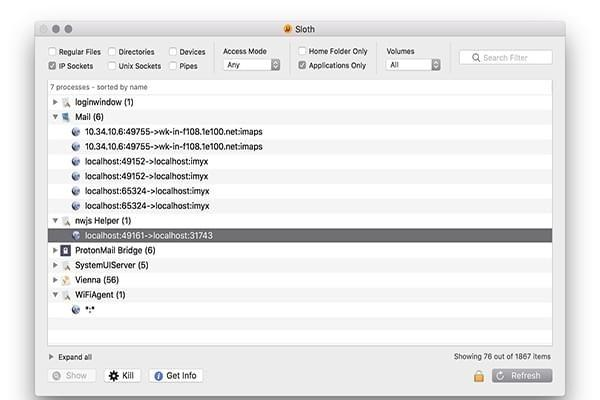Select the Vienna (56) process label

click(x=97, y=280)
